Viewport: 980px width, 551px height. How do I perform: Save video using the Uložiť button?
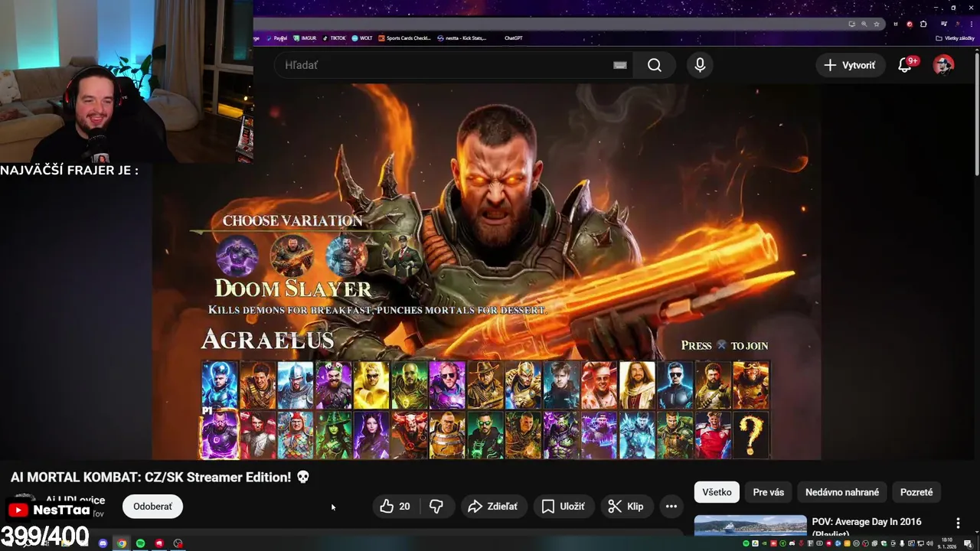(563, 506)
